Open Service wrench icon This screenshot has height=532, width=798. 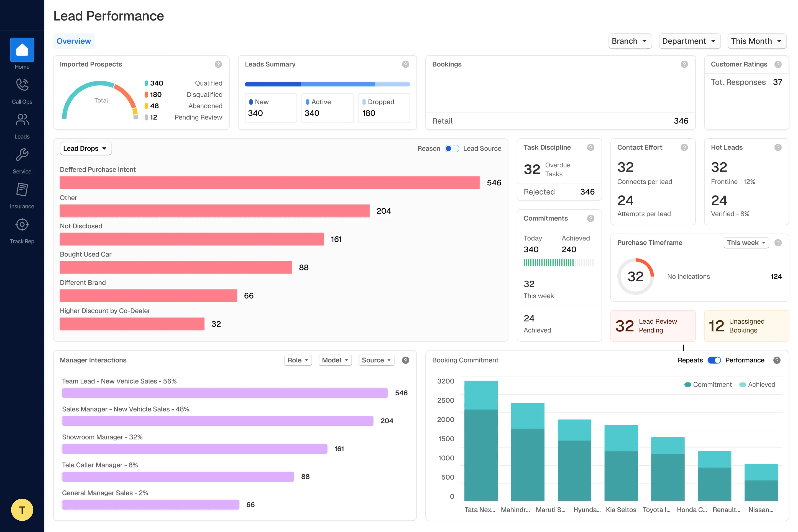pyautogui.click(x=22, y=154)
